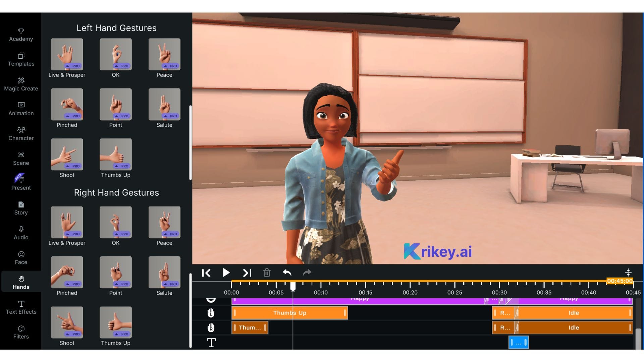This screenshot has height=362, width=644.
Task: Switch to the Scene panel
Action: point(21,159)
